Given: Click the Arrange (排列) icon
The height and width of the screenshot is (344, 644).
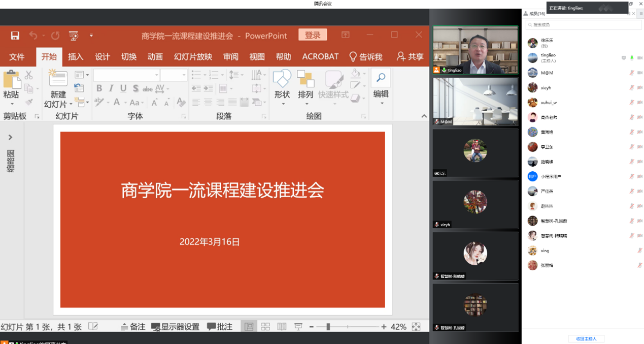Looking at the screenshot, I should point(306,80).
